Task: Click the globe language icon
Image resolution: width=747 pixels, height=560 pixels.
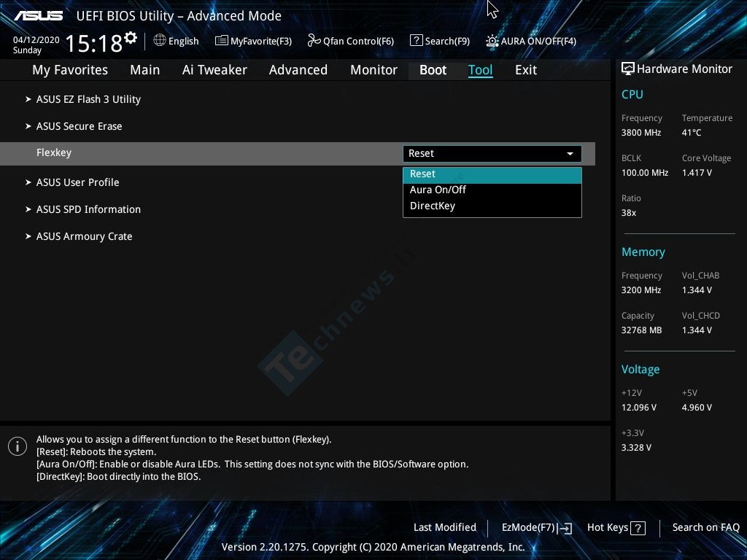Action: point(160,40)
